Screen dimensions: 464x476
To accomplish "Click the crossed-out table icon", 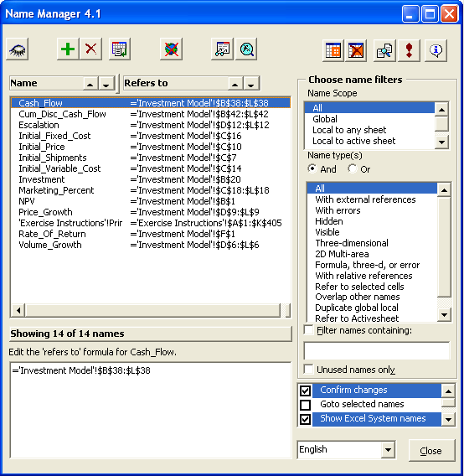I will [356, 50].
